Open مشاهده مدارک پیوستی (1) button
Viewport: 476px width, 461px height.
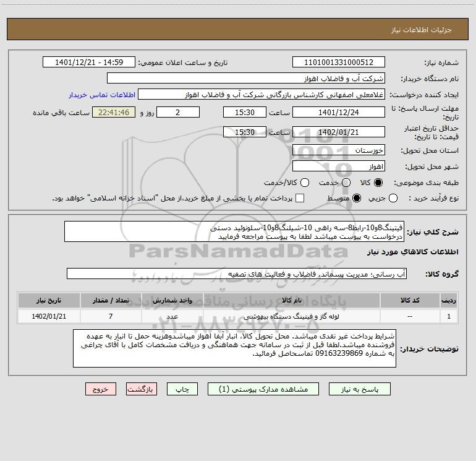tap(263, 389)
